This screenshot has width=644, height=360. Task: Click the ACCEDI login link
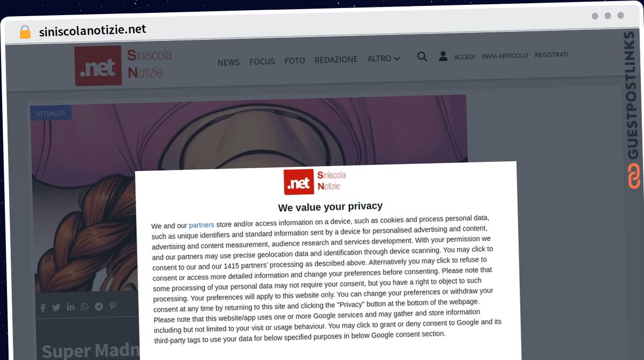click(x=465, y=56)
